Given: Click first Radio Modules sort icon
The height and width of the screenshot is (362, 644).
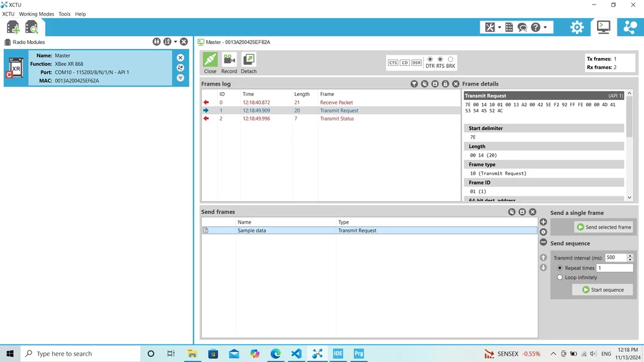Looking at the screenshot, I should pos(157,42).
